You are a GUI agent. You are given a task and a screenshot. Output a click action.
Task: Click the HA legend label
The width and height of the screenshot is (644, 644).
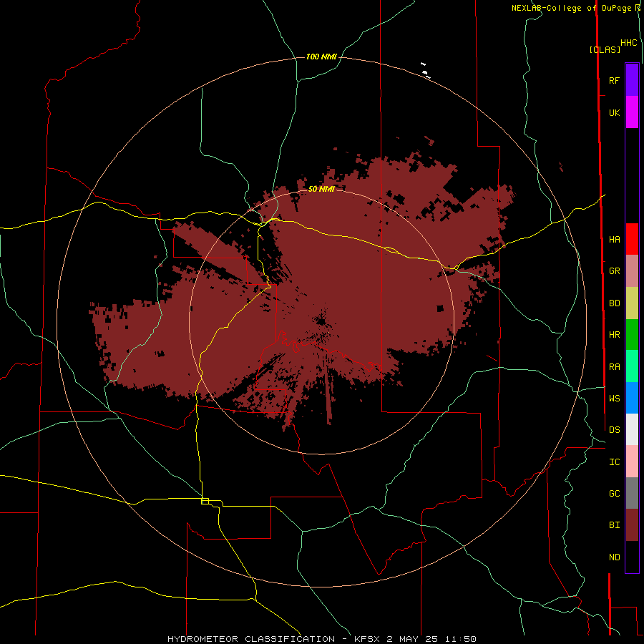[614, 240]
